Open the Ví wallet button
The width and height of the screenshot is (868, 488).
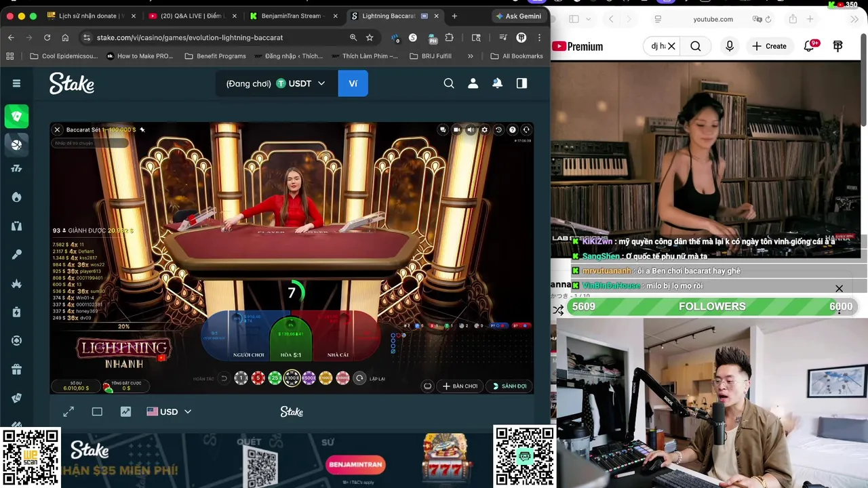(x=353, y=83)
